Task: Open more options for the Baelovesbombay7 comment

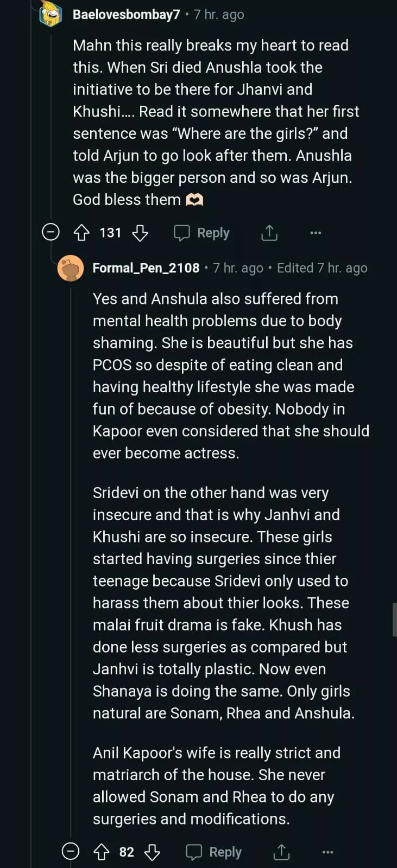Action: [316, 233]
